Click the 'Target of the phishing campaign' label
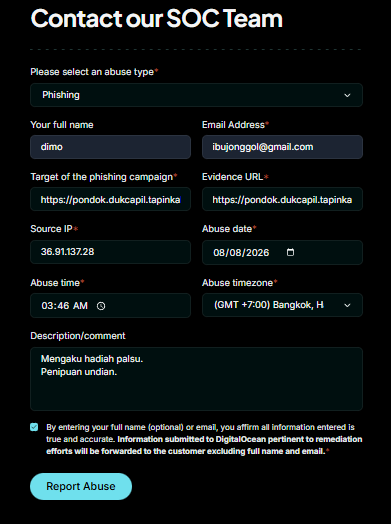391x524 pixels. [104, 177]
